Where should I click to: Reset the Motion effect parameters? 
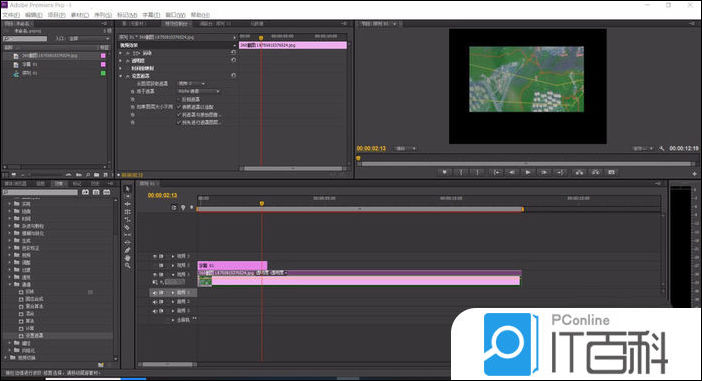[233, 52]
